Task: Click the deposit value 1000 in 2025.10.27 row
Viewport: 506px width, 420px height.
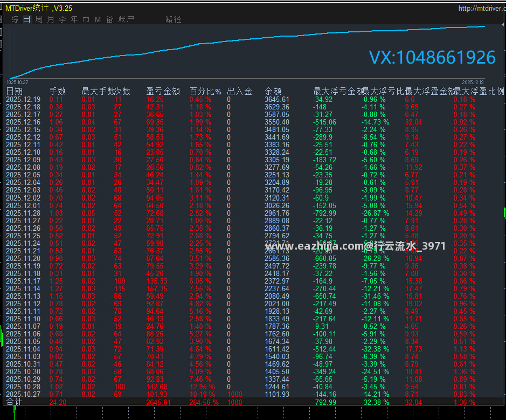Action: coord(234,394)
